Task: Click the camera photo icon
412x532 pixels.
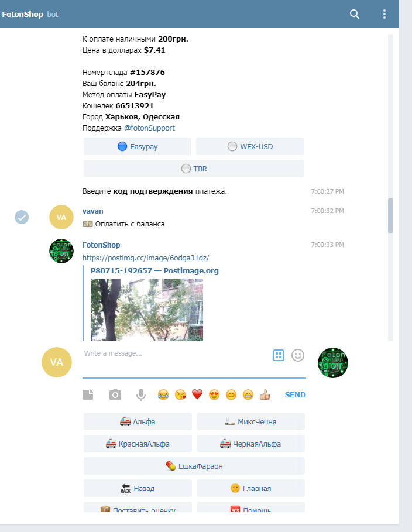Action: 115,395
